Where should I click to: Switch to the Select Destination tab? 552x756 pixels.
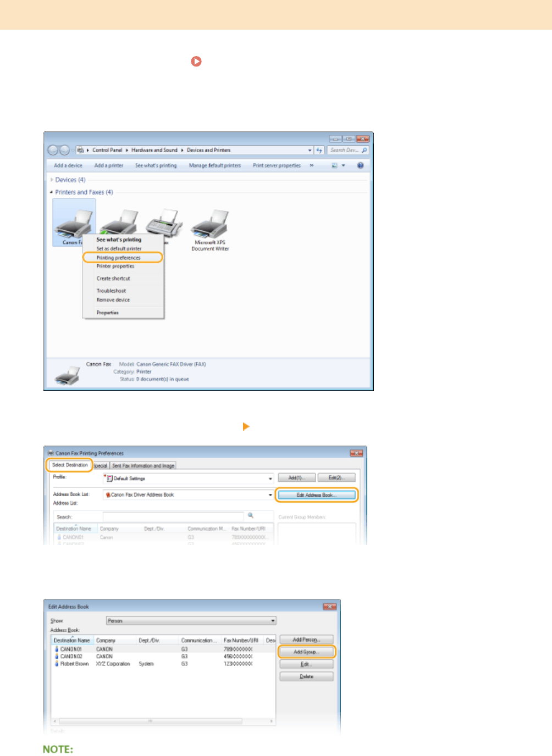[70, 465]
